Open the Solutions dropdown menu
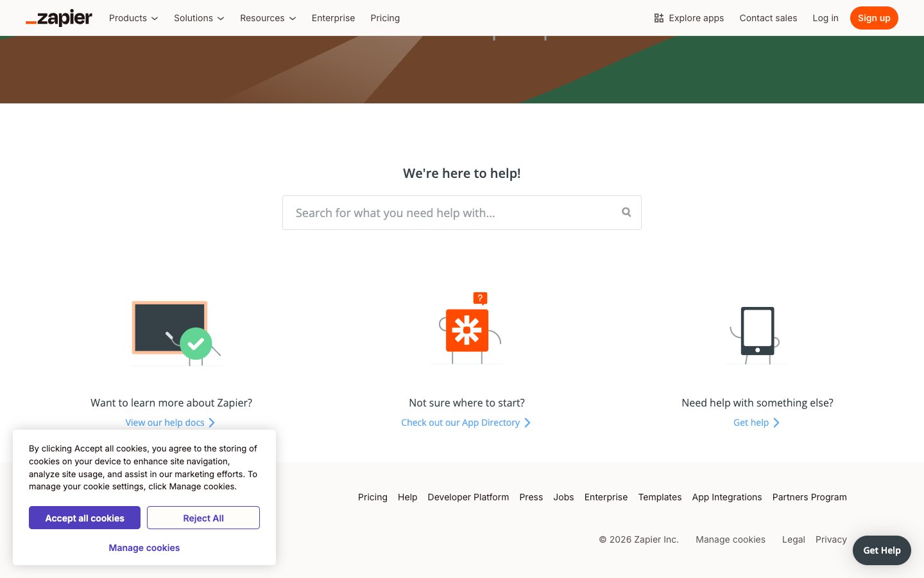The width and height of the screenshot is (924, 578). (199, 18)
